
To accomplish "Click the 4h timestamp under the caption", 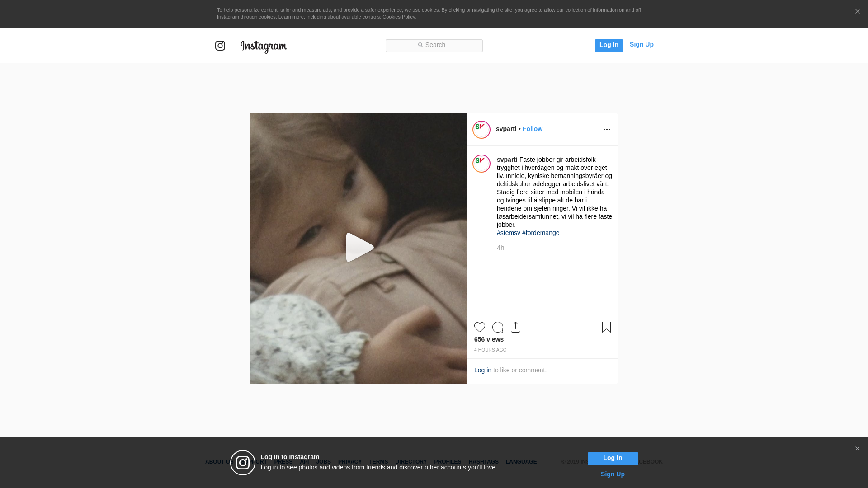I will 500,248.
